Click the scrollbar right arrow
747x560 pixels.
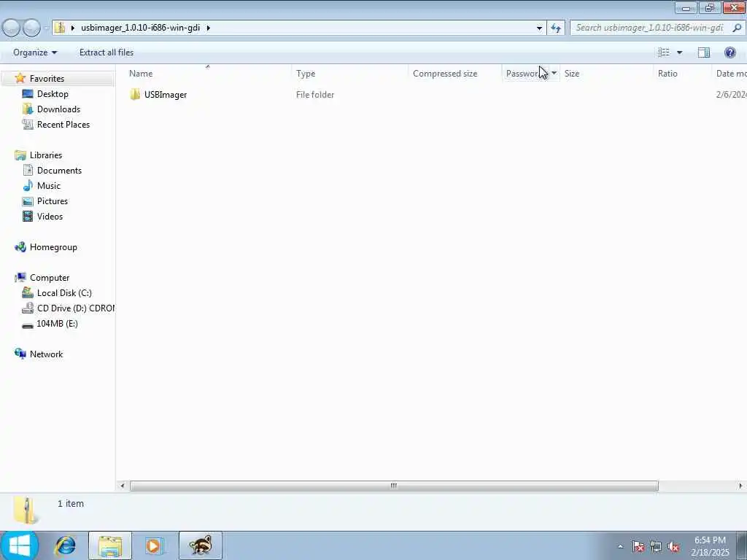pyautogui.click(x=740, y=486)
